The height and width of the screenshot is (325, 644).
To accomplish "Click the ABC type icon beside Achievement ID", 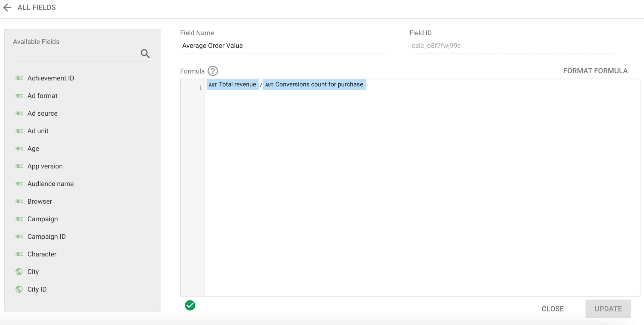I will (19, 78).
